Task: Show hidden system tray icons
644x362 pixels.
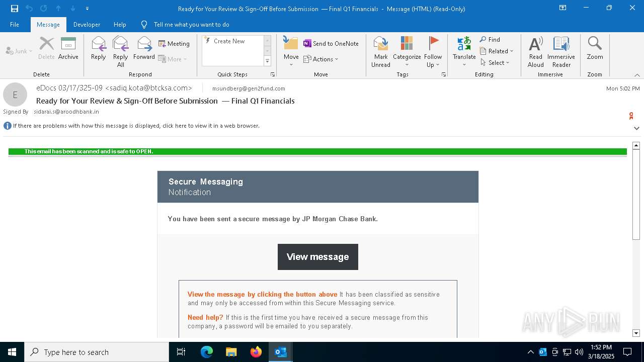Action: pos(530,352)
